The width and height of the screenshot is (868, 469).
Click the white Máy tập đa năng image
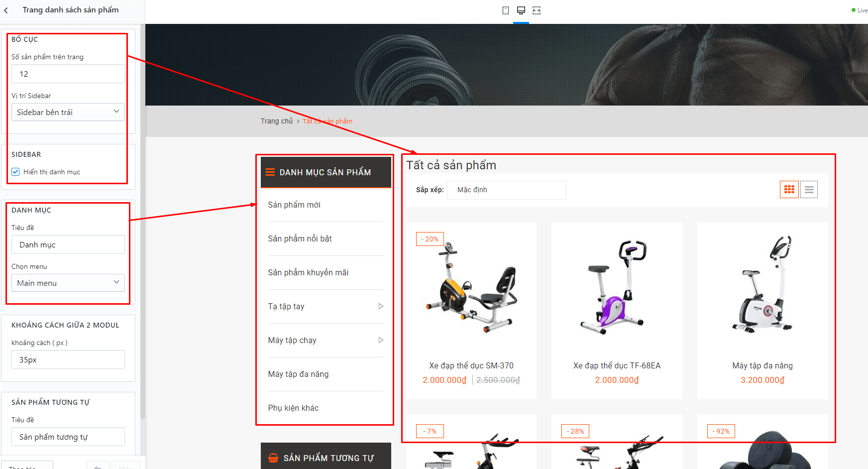[x=762, y=284]
